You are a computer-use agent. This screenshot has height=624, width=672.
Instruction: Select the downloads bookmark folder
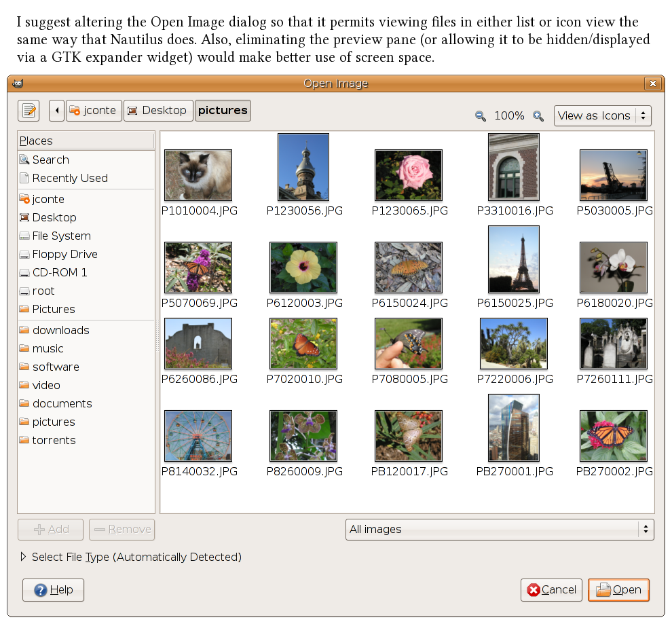point(60,330)
